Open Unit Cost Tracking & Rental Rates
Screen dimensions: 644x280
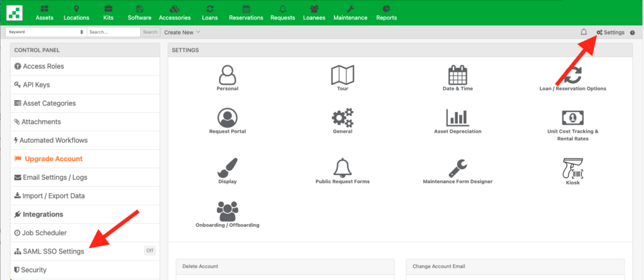572,125
